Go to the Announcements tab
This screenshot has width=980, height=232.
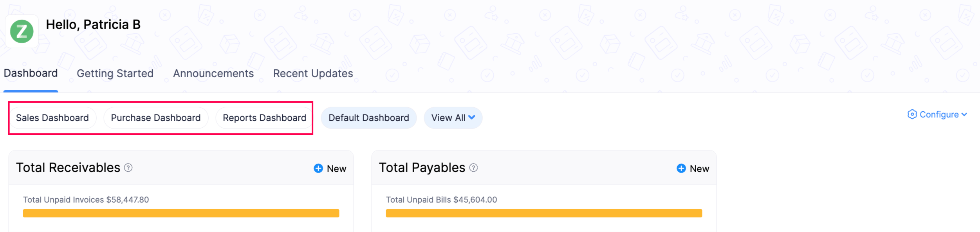point(213,73)
